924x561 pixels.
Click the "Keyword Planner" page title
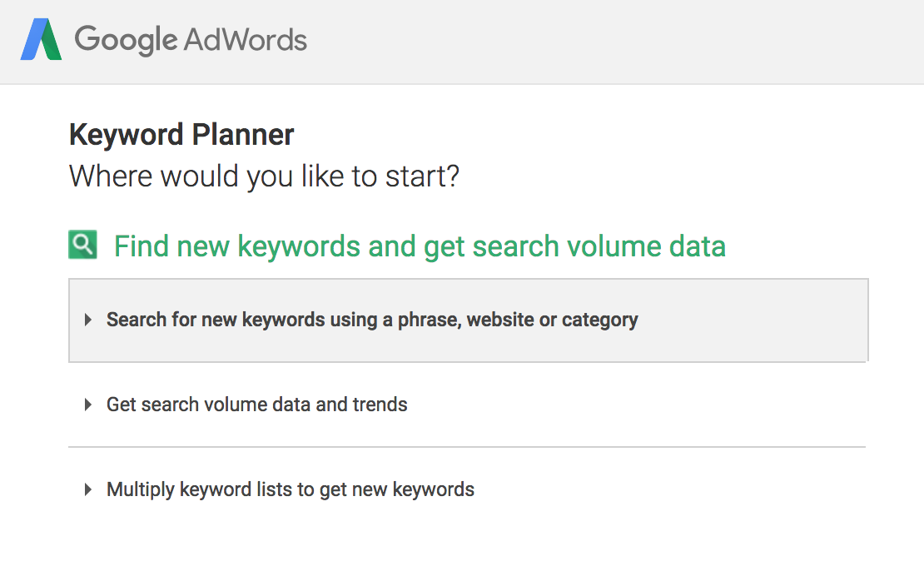click(181, 135)
